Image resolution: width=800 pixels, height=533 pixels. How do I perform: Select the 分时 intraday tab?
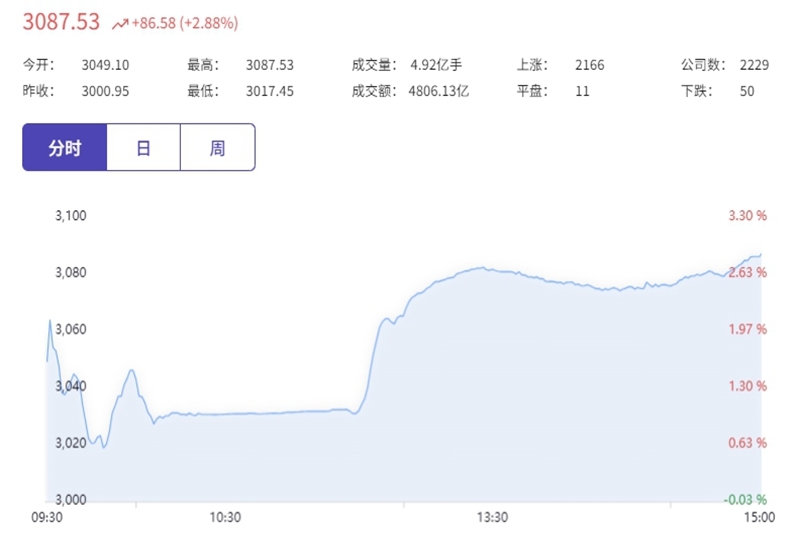pyautogui.click(x=65, y=147)
